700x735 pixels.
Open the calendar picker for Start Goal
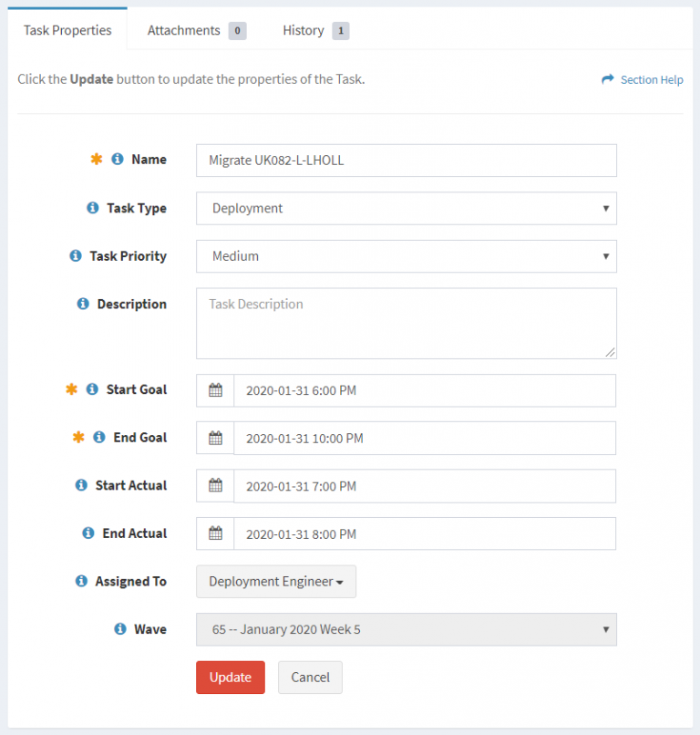click(214, 389)
